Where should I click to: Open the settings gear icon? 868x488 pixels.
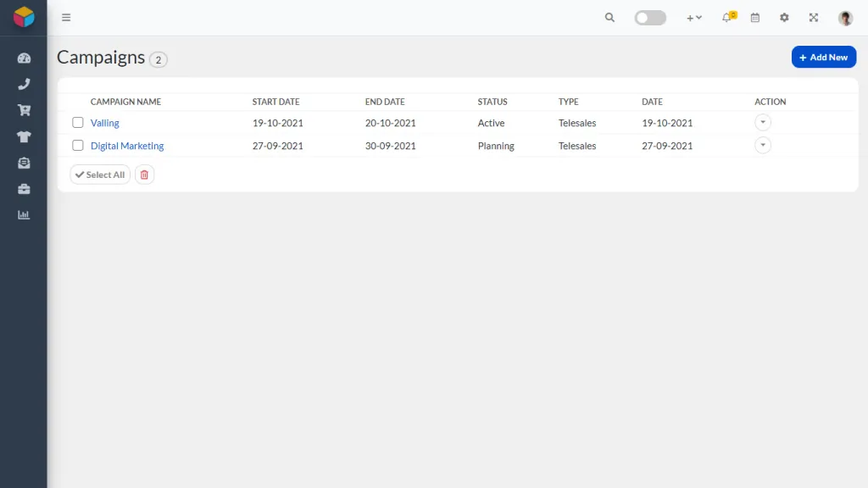(784, 18)
